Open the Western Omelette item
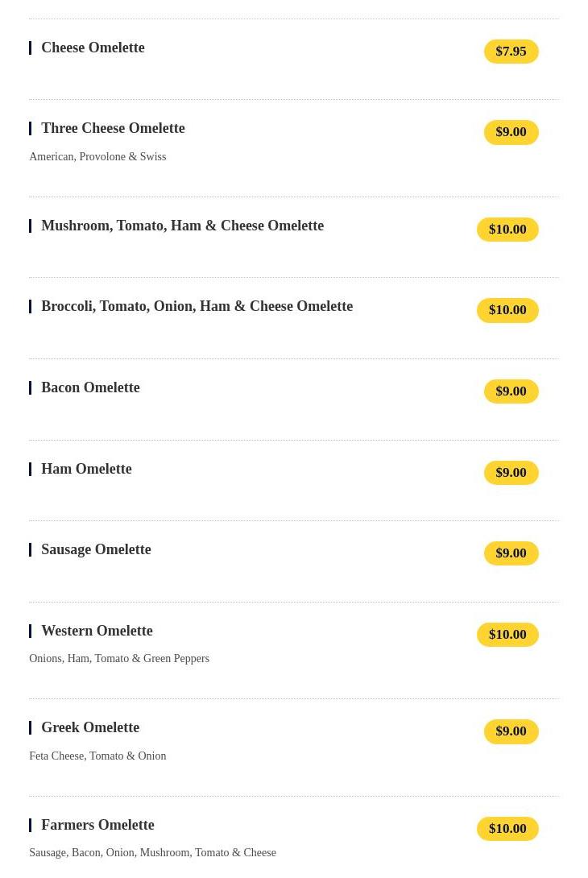 coord(97,631)
